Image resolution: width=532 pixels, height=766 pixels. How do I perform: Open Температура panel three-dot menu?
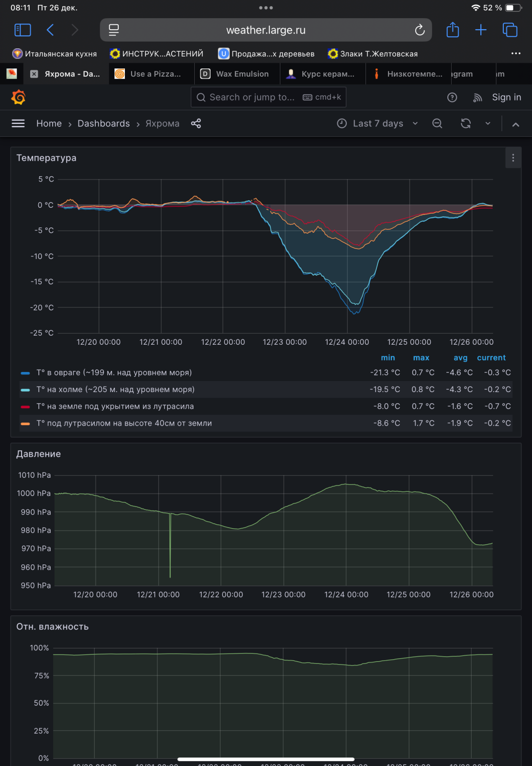pos(513,158)
